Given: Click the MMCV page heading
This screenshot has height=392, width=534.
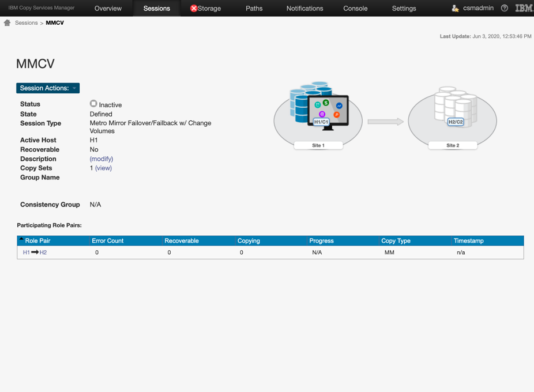Looking at the screenshot, I should [35, 63].
